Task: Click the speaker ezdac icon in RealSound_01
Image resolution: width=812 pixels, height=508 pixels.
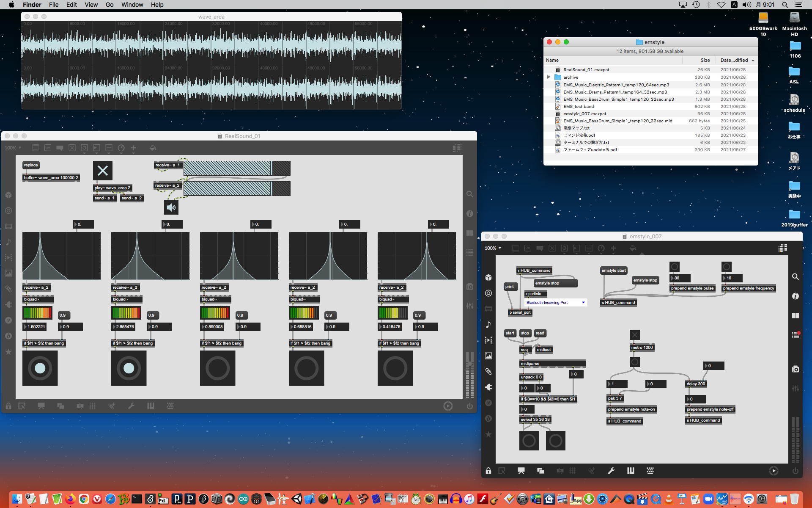Action: coord(171,207)
